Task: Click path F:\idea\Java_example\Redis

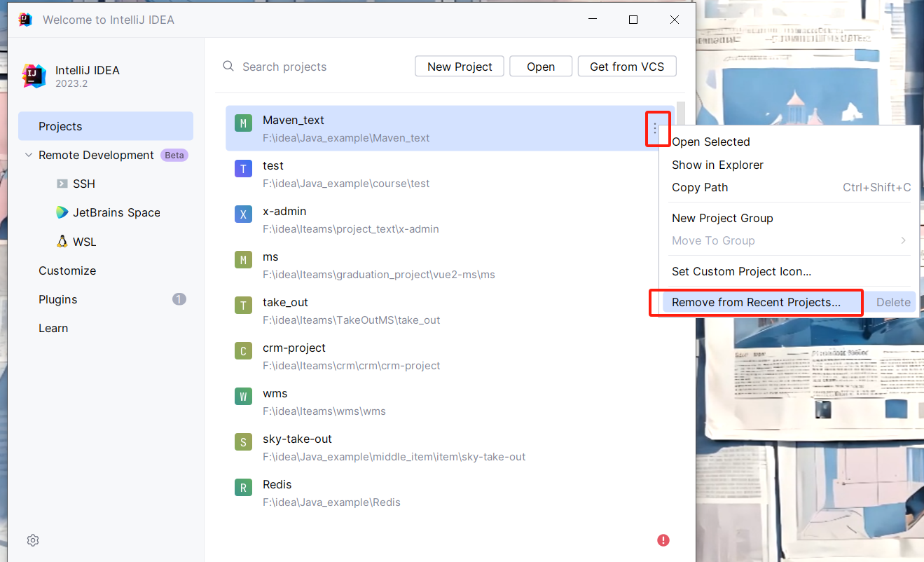Action: pos(331,502)
